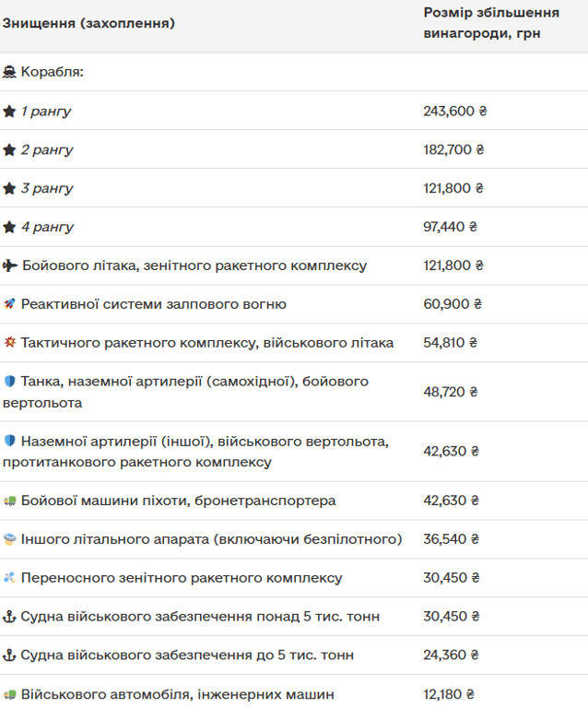Click the Знищення (захоплення) column header
Image resolution: width=588 pixels, height=708 pixels.
88,23
